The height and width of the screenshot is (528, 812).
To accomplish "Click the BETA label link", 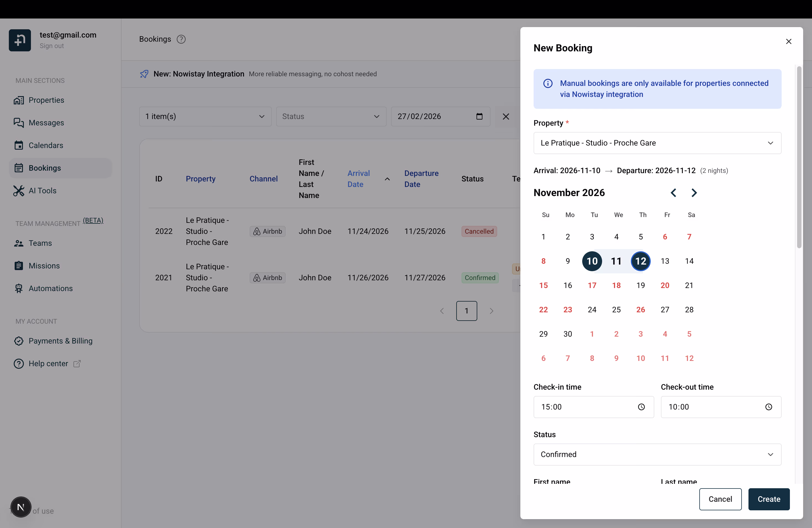I will click(x=93, y=221).
